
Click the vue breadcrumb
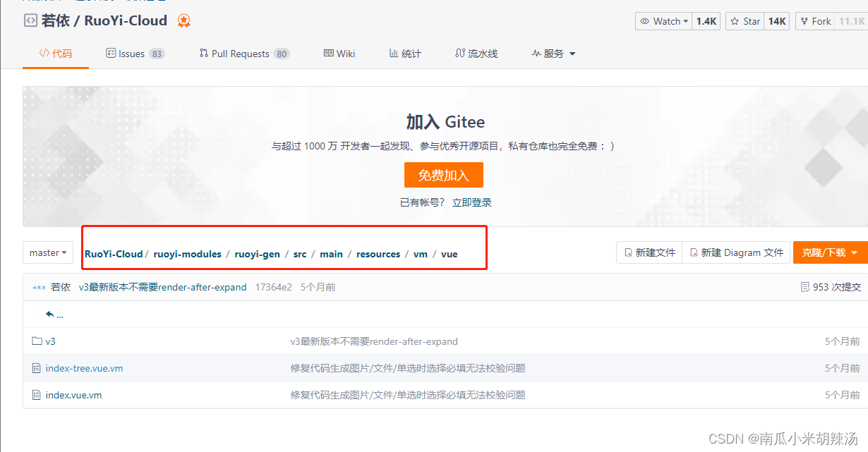pyautogui.click(x=450, y=254)
